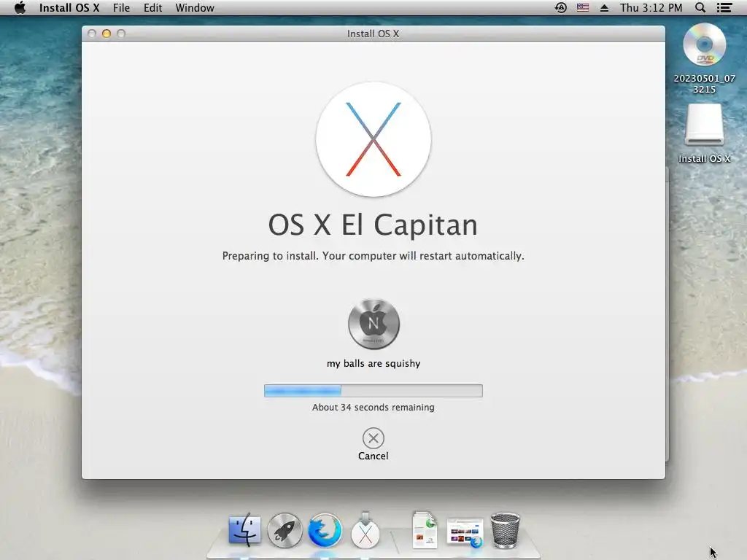747x560 pixels.
Task: Open Firefox from the Dock
Action: coord(325,530)
